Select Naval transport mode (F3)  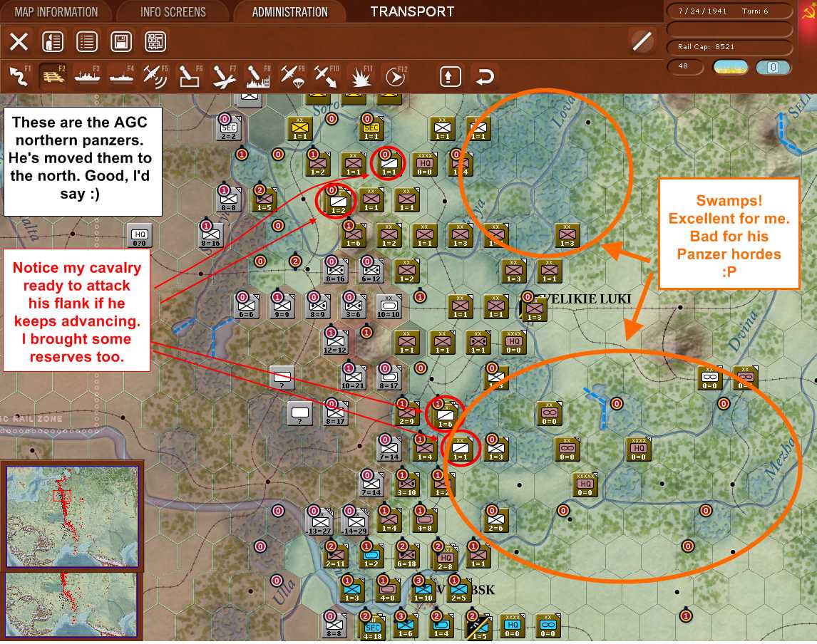87,76
